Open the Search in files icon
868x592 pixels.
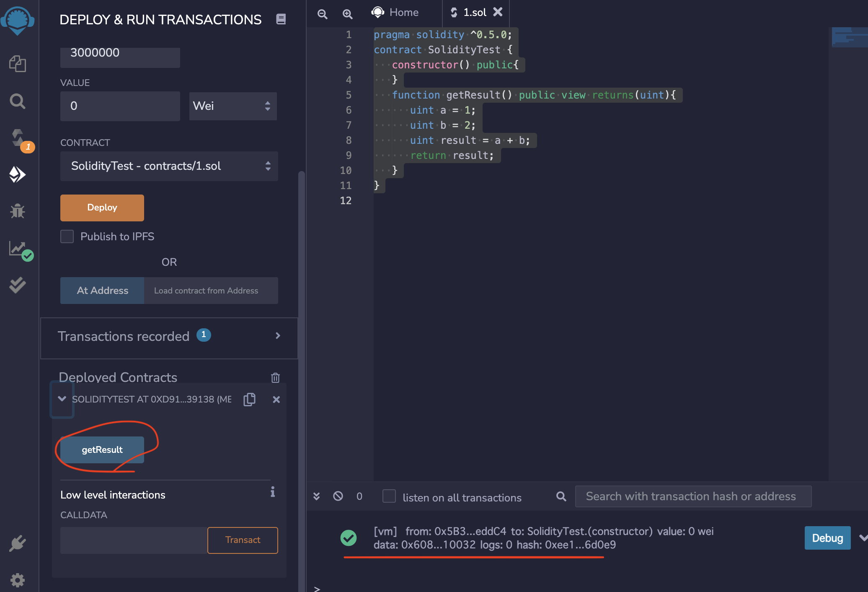18,101
